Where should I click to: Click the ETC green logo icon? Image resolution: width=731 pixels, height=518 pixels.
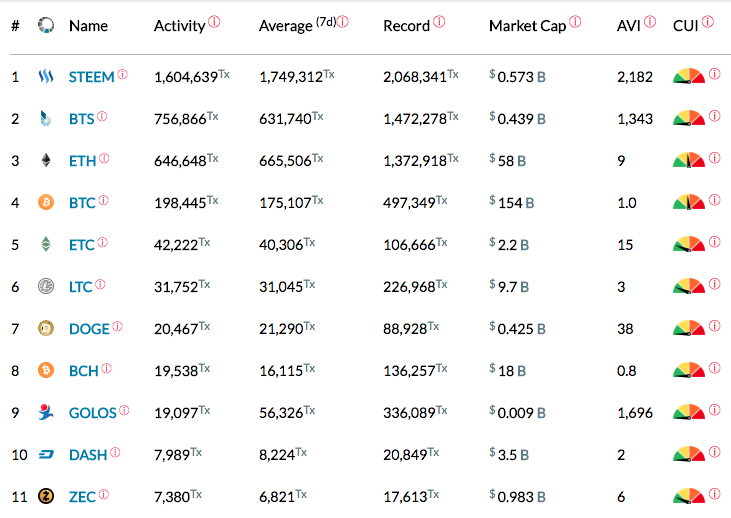click(x=46, y=244)
